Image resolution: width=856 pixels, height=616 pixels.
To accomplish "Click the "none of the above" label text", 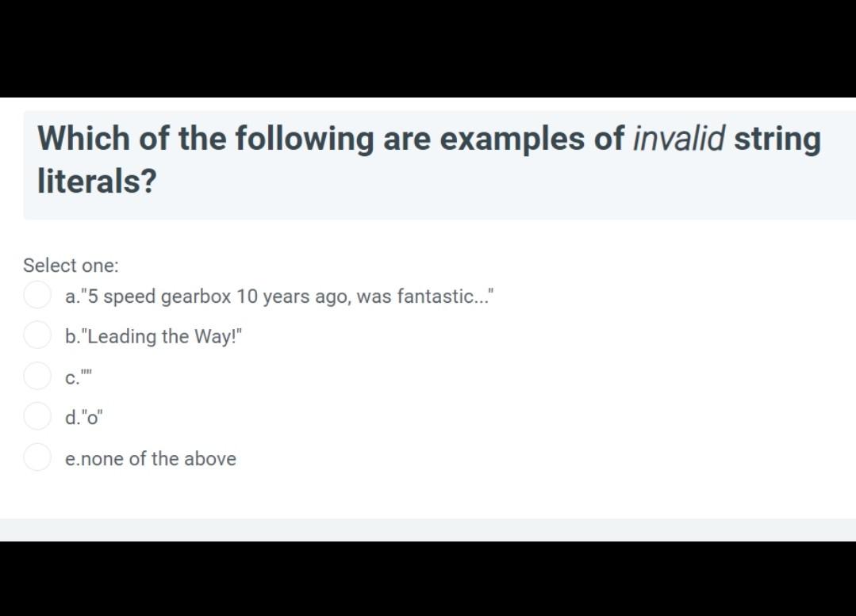I will pos(151,458).
